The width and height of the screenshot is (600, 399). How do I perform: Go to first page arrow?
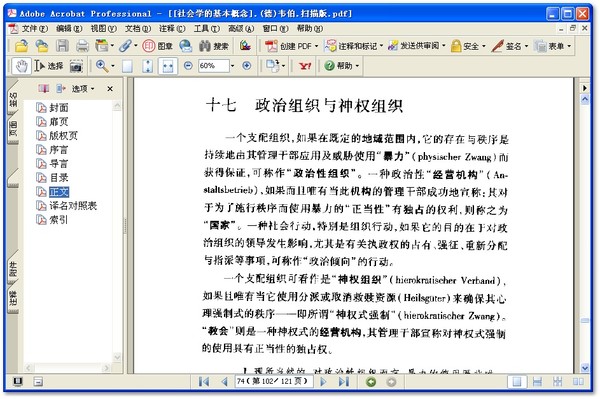click(x=204, y=381)
